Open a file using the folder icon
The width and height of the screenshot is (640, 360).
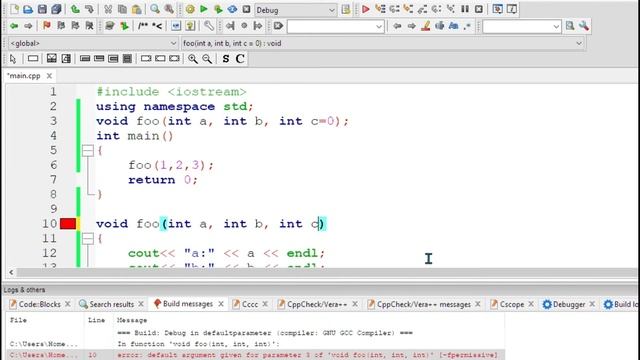click(x=28, y=9)
